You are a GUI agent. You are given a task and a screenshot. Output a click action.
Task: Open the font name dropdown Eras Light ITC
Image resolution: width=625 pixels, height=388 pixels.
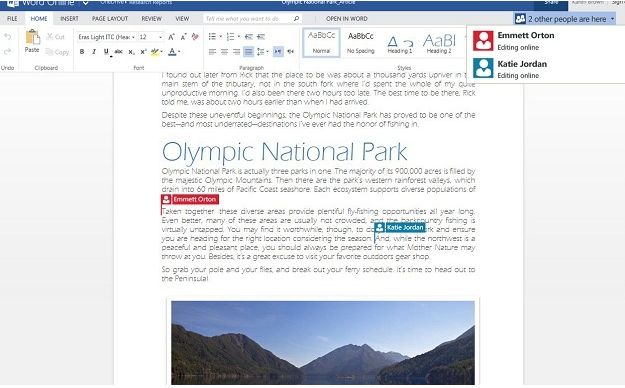pyautogui.click(x=106, y=37)
